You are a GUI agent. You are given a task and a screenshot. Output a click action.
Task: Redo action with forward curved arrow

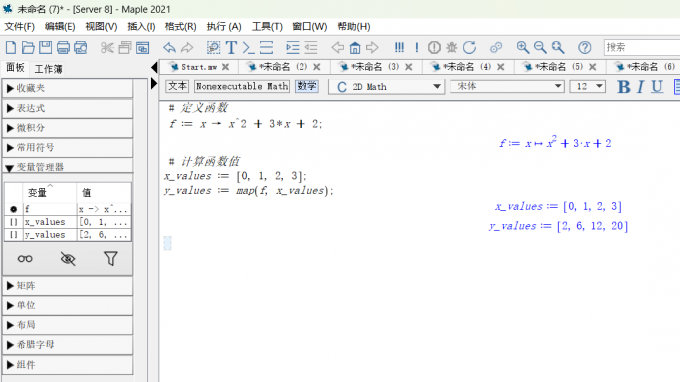tap(187, 47)
